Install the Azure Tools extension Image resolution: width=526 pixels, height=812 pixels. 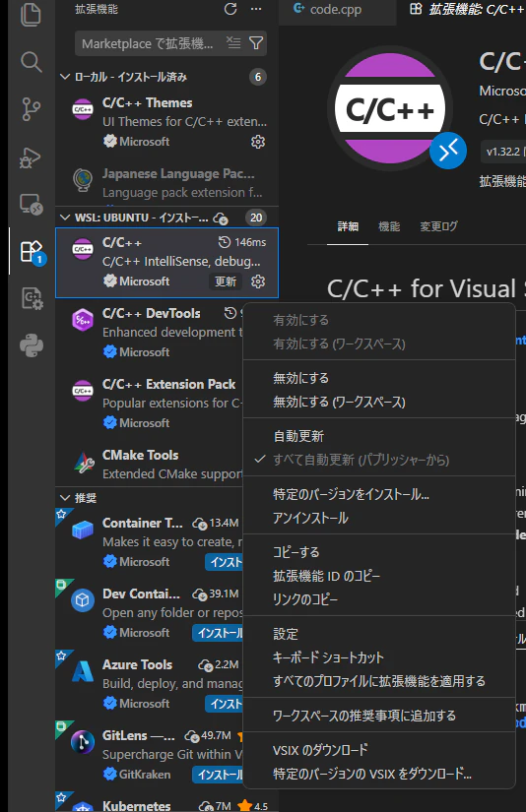(x=225, y=704)
